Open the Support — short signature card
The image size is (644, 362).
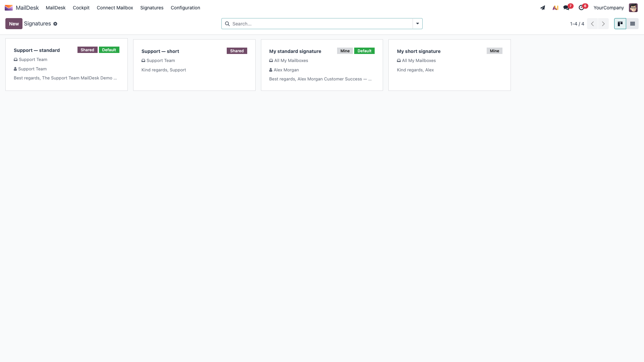pyautogui.click(x=194, y=65)
